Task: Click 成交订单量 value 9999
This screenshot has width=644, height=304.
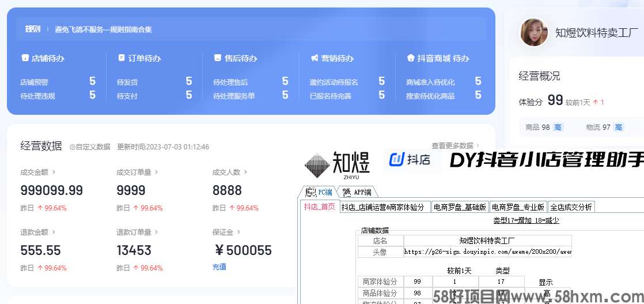Action: 131,190
